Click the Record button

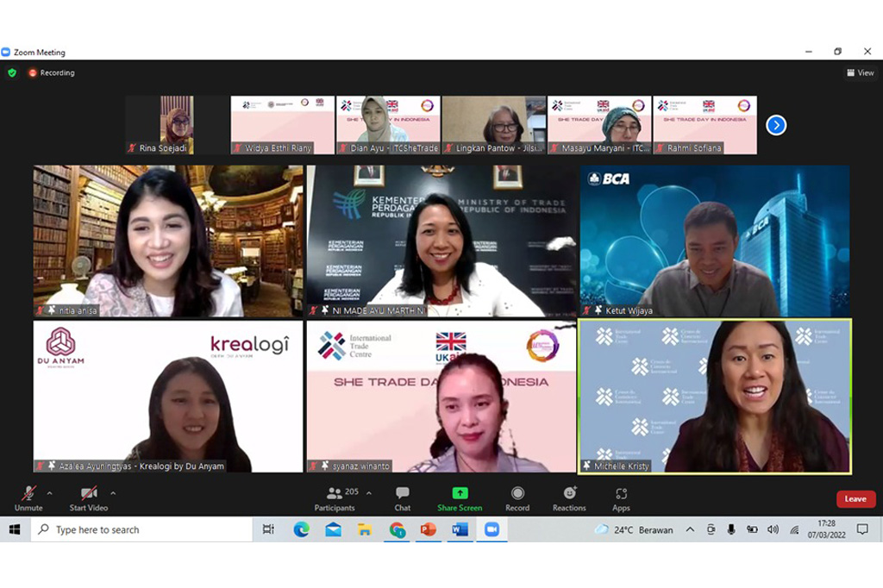click(x=517, y=498)
